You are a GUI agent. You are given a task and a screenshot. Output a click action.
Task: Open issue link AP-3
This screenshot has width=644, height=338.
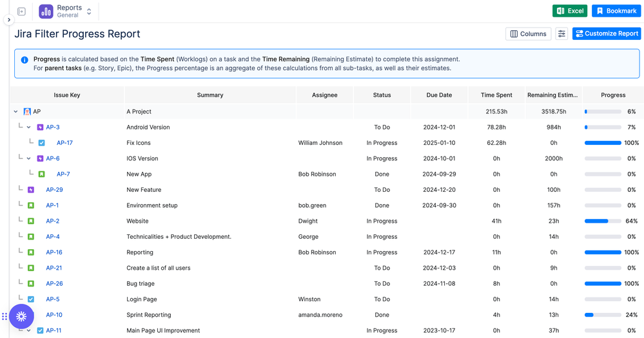pyautogui.click(x=53, y=127)
